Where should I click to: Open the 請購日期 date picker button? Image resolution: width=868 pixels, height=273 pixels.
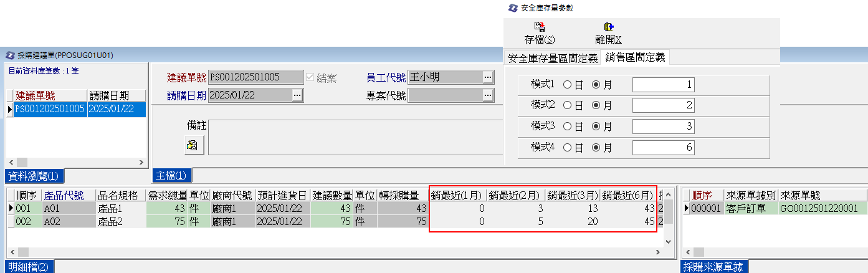pos(297,95)
